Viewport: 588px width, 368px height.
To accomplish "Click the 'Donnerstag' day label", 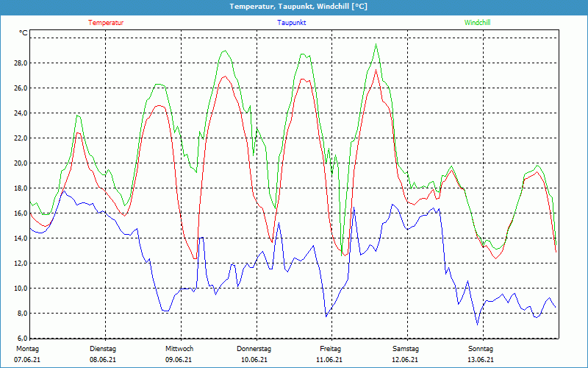I will 254,349.
